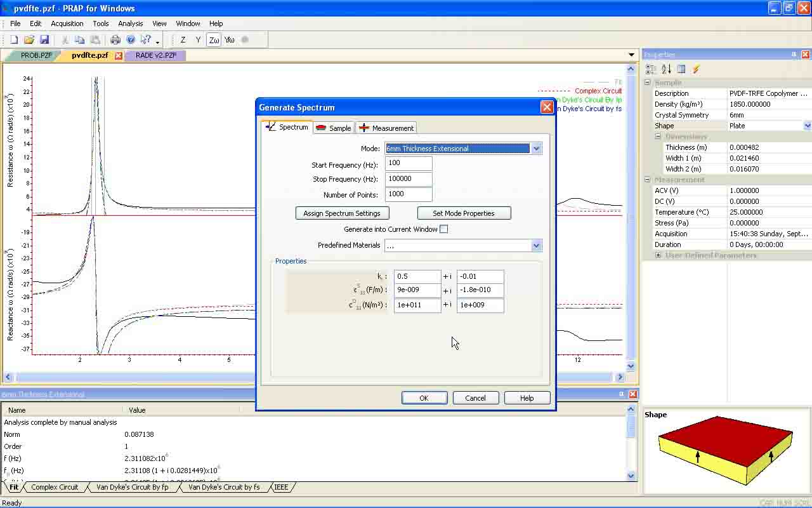Image resolution: width=812 pixels, height=508 pixels.
Task: Enable Generate into Current Window checkbox
Action: click(x=443, y=229)
